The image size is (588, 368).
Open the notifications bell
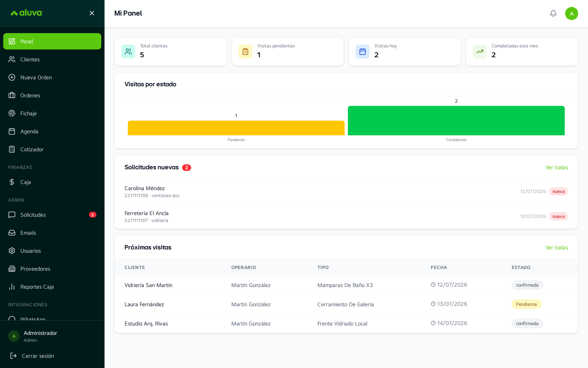pos(553,13)
